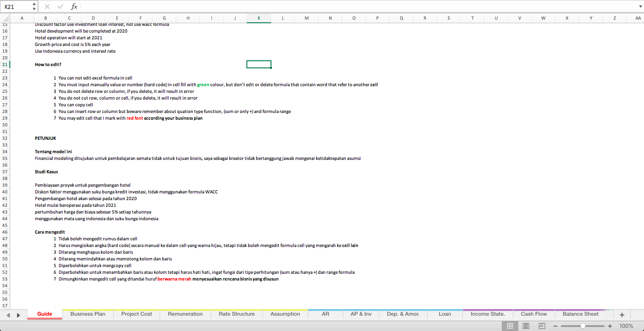The width and height of the screenshot is (644, 331).
Task: Click the selected cell K21
Action: [x=259, y=64]
